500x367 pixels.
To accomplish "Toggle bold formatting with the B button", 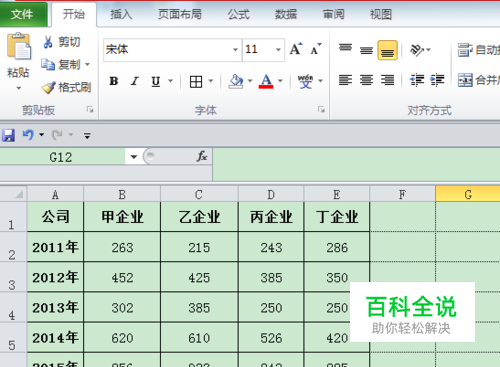I will 114,81.
